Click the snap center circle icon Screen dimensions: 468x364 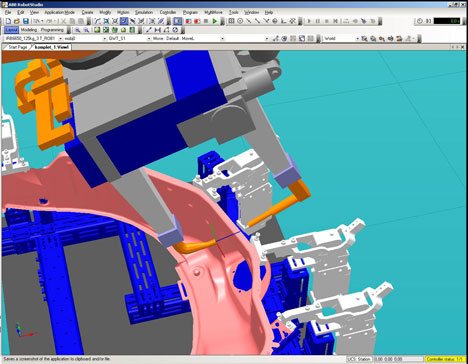tap(240, 21)
